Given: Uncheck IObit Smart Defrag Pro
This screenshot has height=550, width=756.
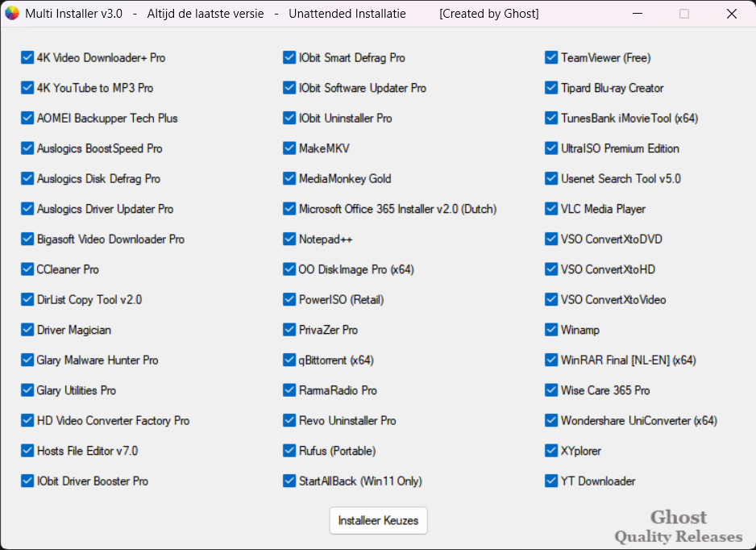Looking at the screenshot, I should pos(289,58).
